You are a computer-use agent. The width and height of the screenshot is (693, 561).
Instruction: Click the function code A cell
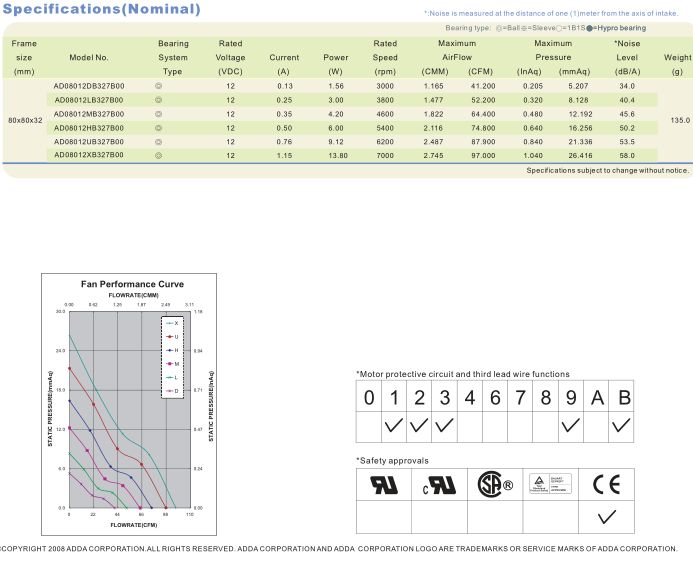click(x=596, y=397)
